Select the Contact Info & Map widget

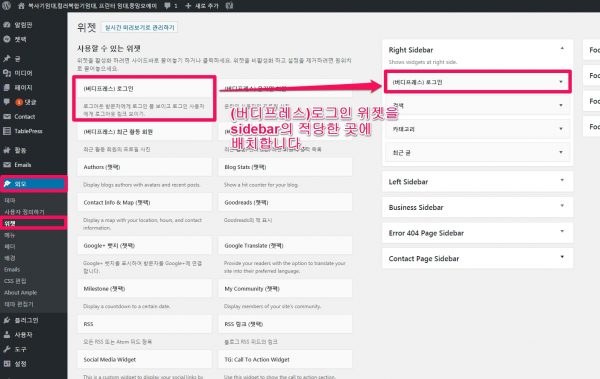click(x=144, y=202)
